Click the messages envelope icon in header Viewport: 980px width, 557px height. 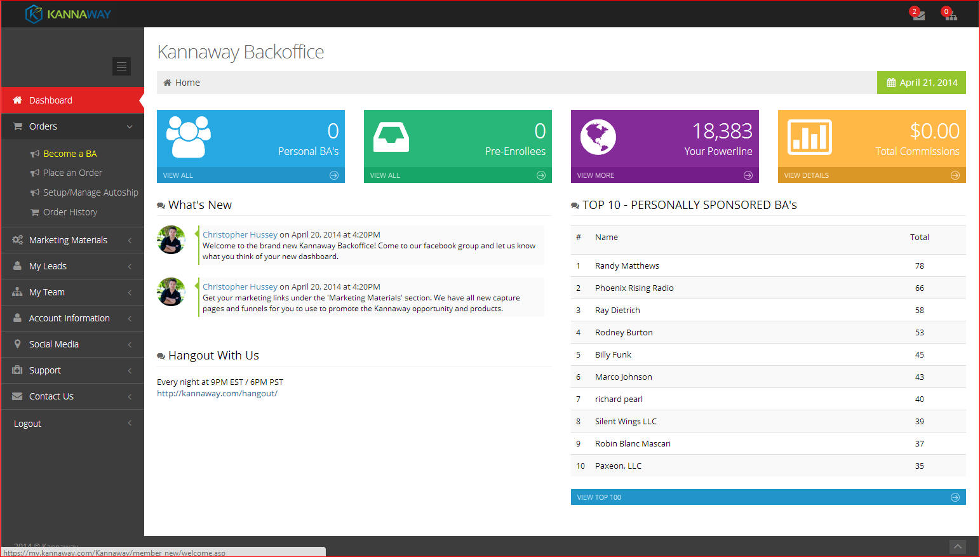(918, 15)
